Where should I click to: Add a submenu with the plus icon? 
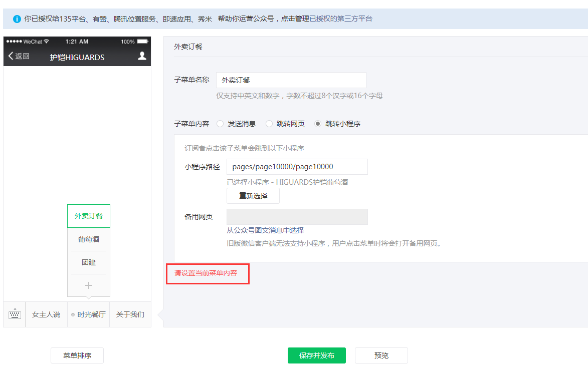(x=89, y=285)
